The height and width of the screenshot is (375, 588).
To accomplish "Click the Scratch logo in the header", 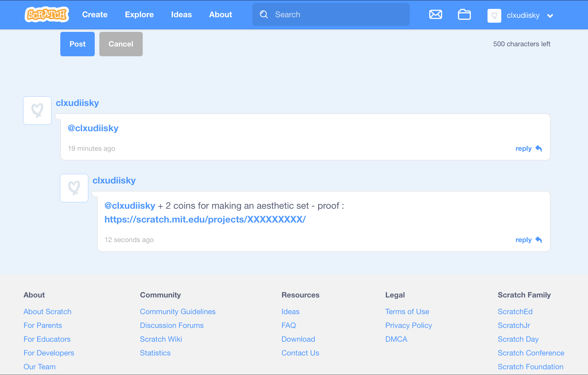I will tap(47, 14).
